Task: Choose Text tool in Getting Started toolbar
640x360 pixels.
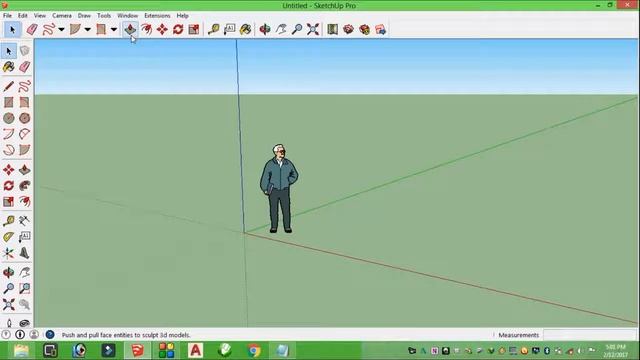Action: (x=229, y=29)
